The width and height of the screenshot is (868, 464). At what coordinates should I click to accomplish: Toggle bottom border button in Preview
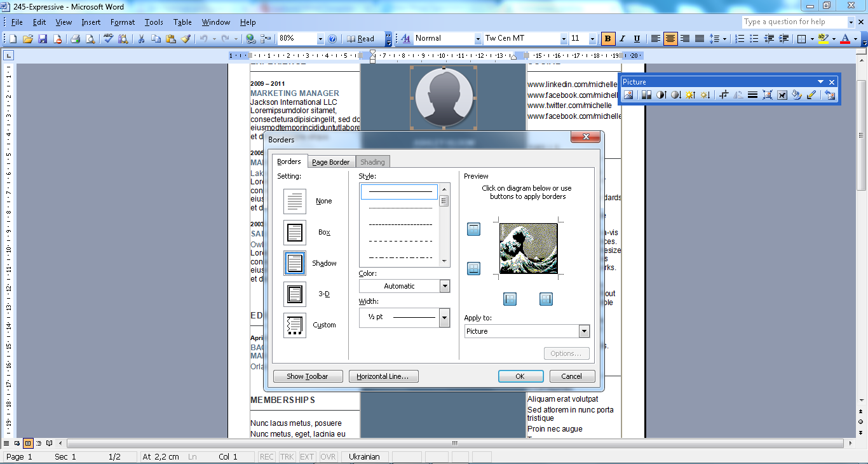click(x=473, y=269)
